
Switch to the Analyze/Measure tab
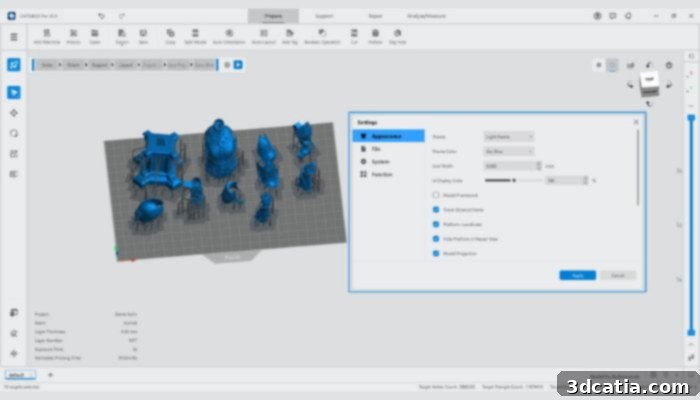[426, 16]
